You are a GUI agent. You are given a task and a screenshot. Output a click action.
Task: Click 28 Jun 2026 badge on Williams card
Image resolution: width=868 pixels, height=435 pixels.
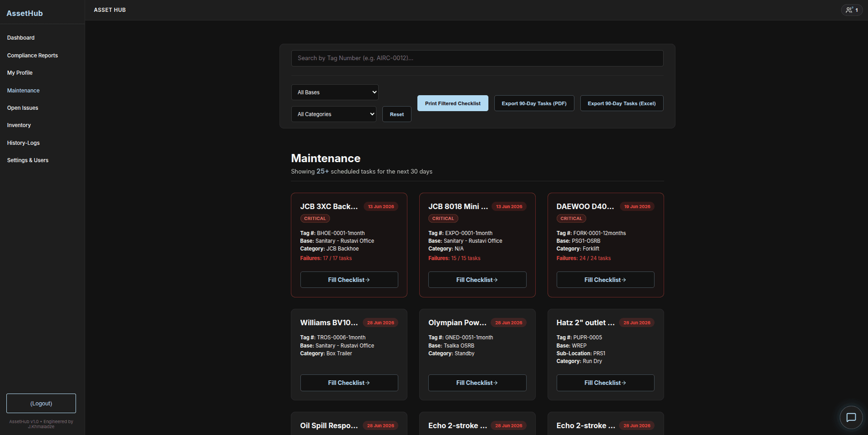tap(381, 322)
